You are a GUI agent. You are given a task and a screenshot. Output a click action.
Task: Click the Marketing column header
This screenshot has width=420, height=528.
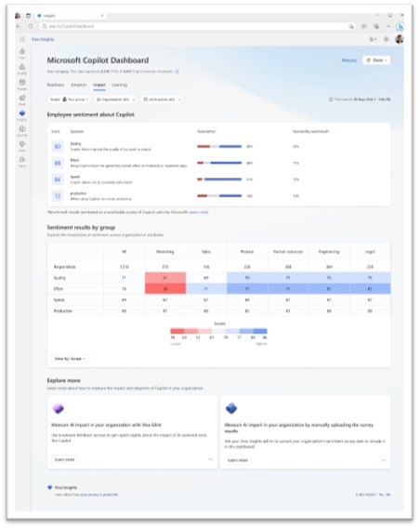click(x=165, y=252)
